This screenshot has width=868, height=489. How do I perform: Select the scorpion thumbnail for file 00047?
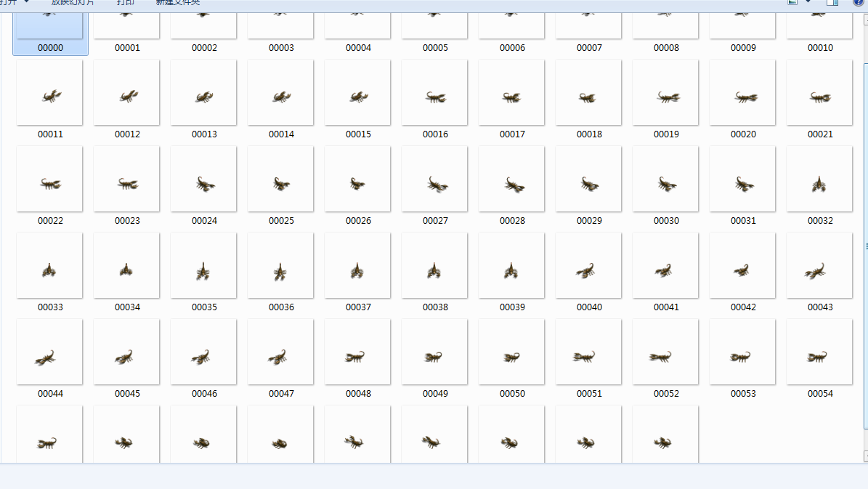click(280, 352)
